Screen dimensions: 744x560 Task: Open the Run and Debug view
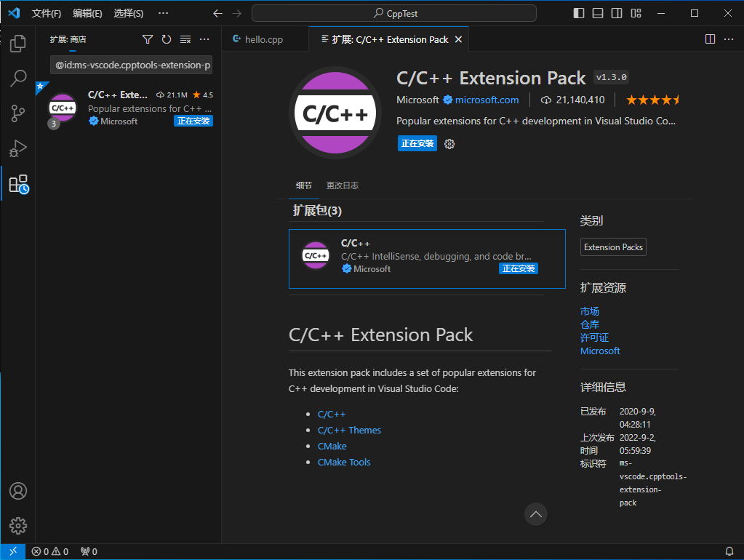pos(17,148)
